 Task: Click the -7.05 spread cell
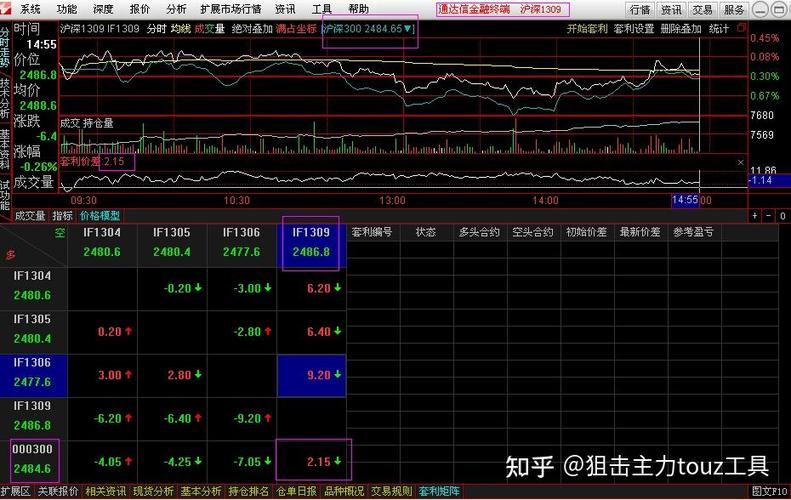pyautogui.click(x=242, y=462)
